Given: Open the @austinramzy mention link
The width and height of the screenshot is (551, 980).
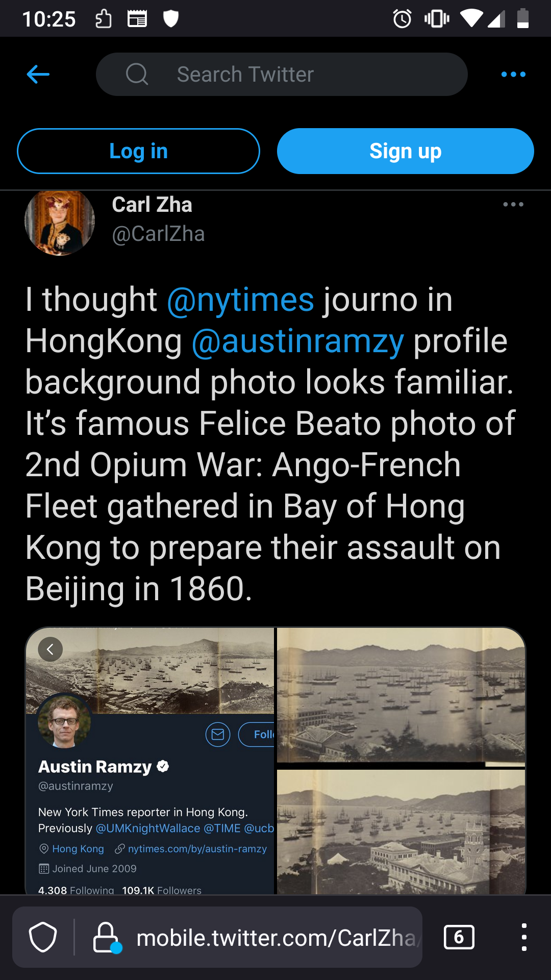Looking at the screenshot, I should click(x=298, y=341).
